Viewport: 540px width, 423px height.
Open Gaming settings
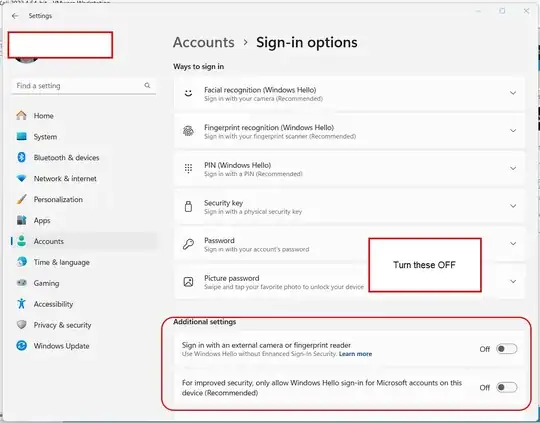[84, 283]
